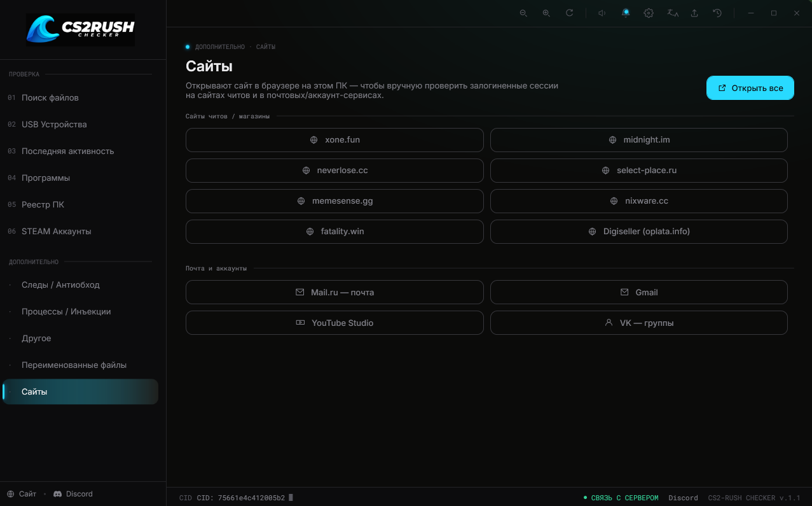
Task: Click the person icon on VK — группы button
Action: pos(609,323)
